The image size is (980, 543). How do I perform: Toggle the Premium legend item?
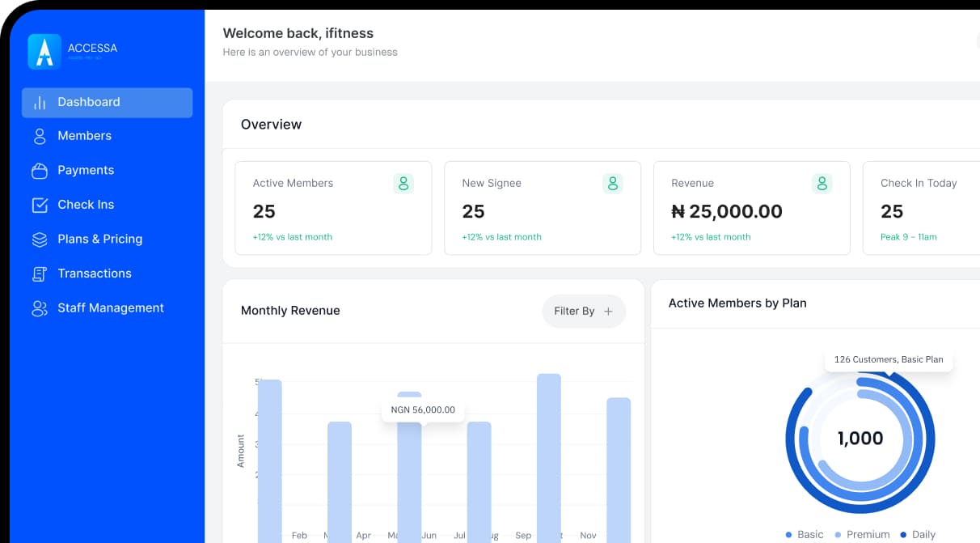coord(861,534)
